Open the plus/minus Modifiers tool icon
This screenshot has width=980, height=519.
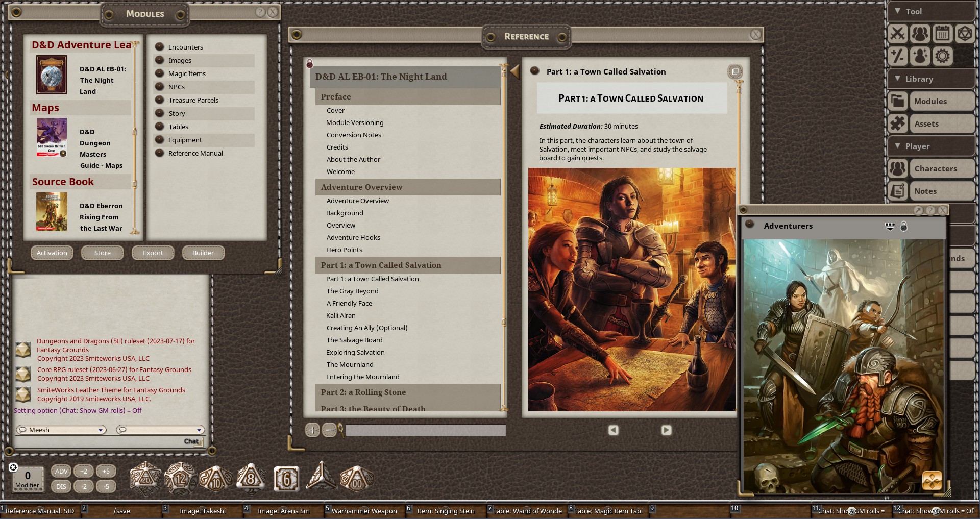pyautogui.click(x=897, y=56)
